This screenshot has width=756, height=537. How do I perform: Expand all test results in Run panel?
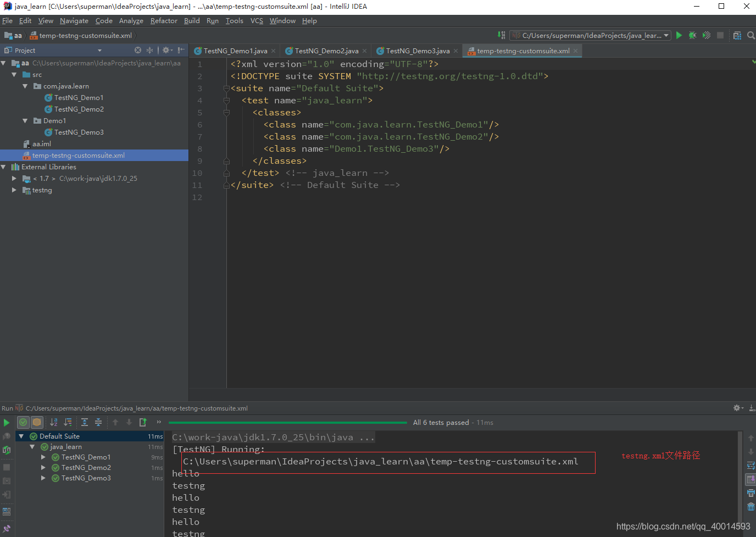click(x=85, y=422)
